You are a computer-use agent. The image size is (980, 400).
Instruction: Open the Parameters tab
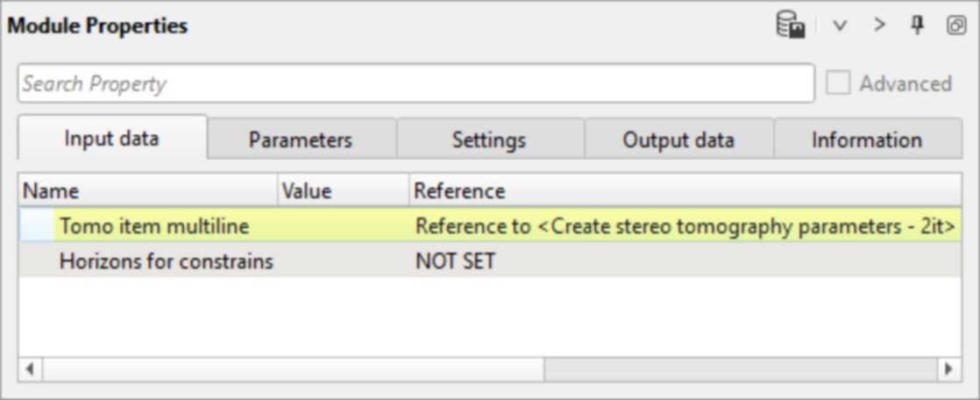click(x=301, y=139)
